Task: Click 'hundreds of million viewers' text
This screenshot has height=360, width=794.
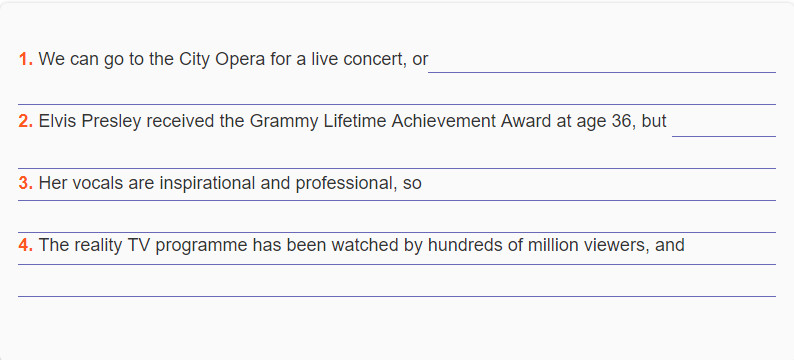Action: pyautogui.click(x=538, y=246)
